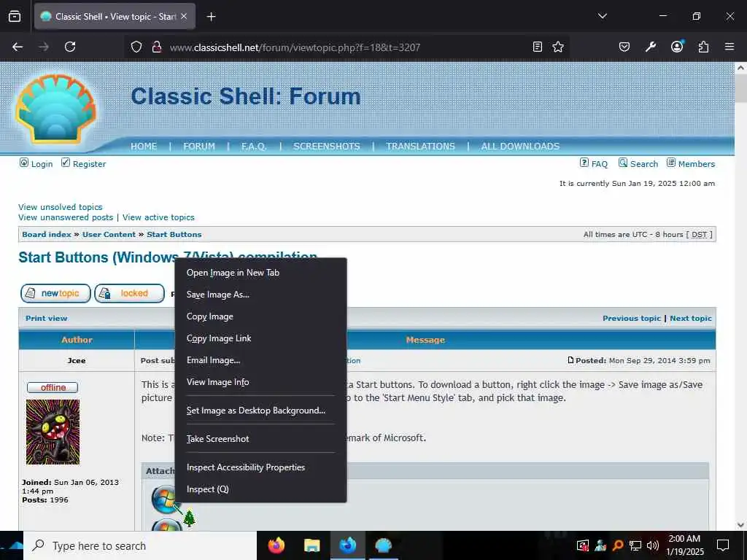Image resolution: width=747 pixels, height=560 pixels.
Task: Open the Members link
Action: [x=697, y=164]
